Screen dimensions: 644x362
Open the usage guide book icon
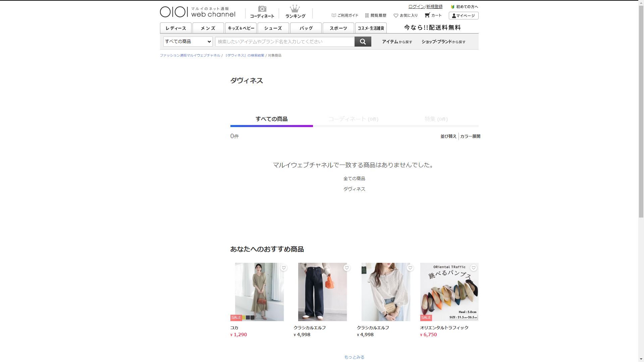[334, 15]
